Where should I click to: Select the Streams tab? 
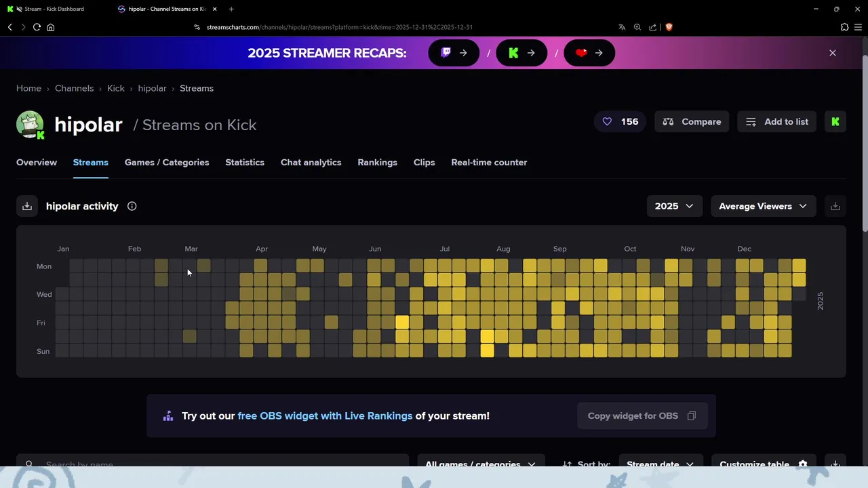tap(91, 163)
